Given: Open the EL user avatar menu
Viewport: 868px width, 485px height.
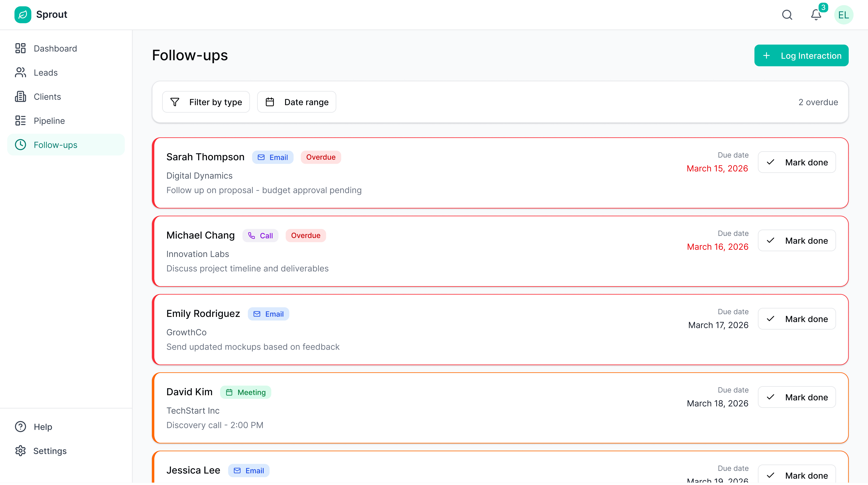Looking at the screenshot, I should coord(843,15).
